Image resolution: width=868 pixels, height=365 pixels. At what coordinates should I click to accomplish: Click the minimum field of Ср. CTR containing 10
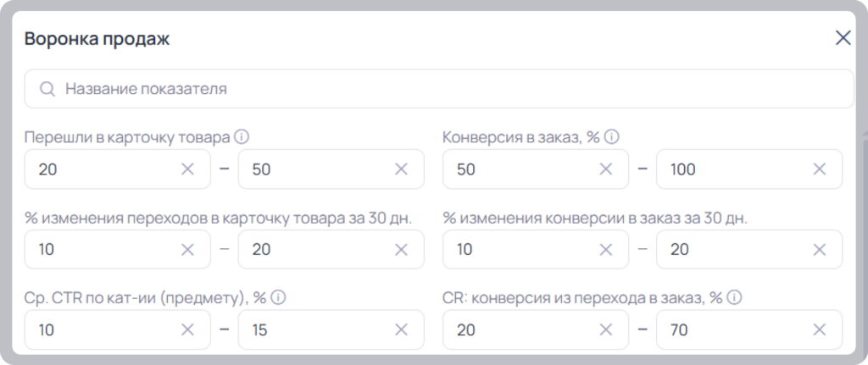click(117, 330)
